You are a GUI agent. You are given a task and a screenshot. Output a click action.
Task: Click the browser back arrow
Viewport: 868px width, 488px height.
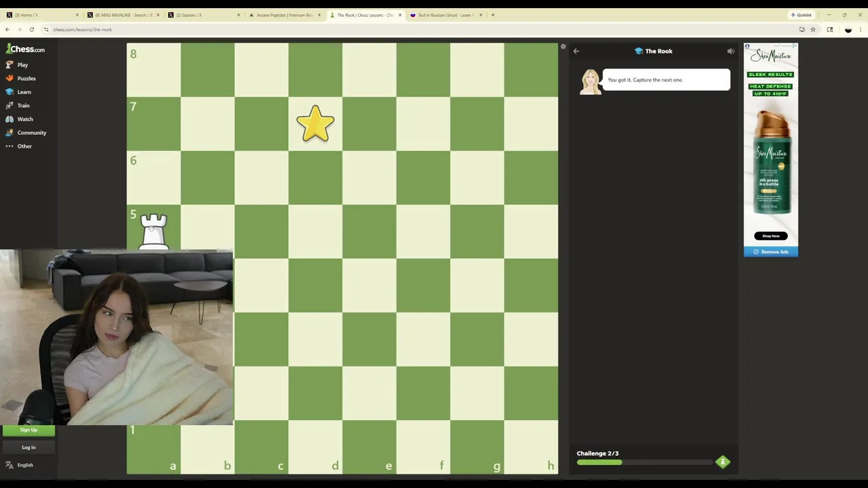[7, 29]
